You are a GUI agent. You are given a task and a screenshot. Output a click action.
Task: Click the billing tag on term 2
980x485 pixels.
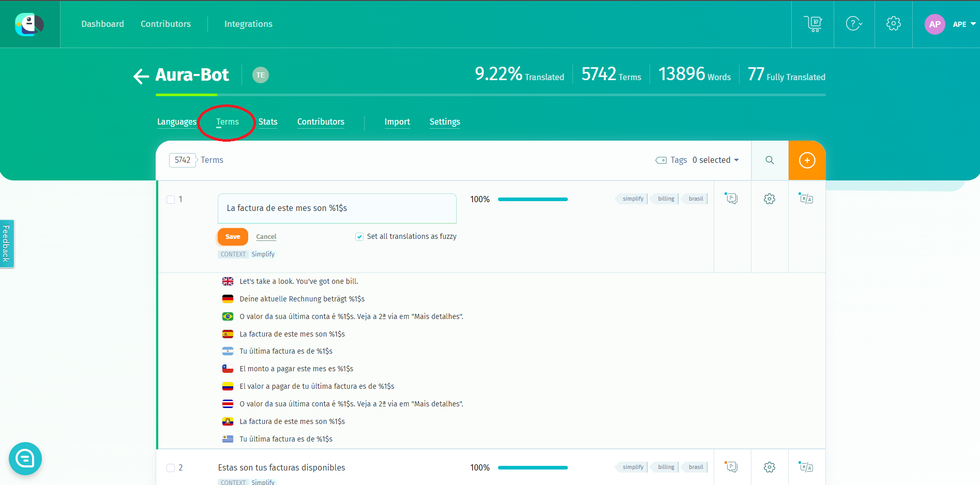666,467
